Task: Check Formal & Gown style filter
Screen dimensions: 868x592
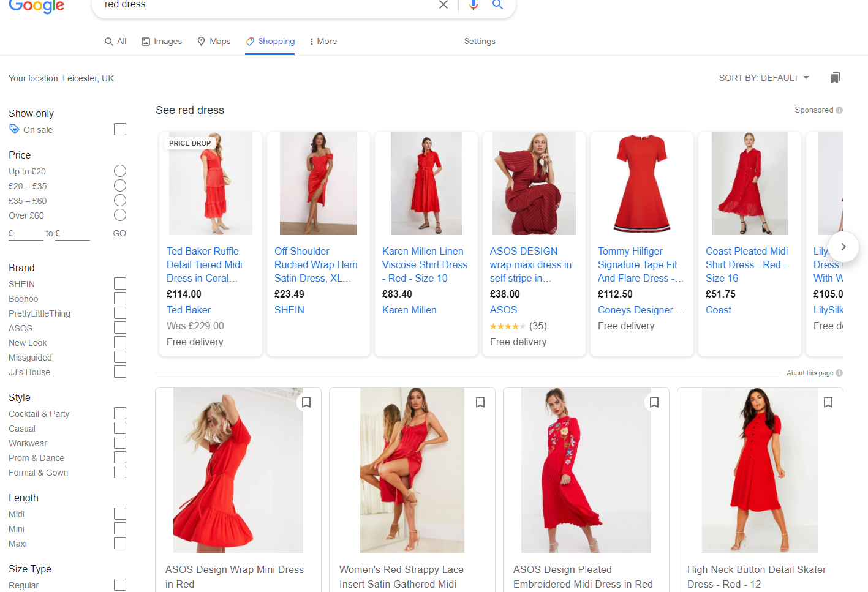Action: pos(120,472)
